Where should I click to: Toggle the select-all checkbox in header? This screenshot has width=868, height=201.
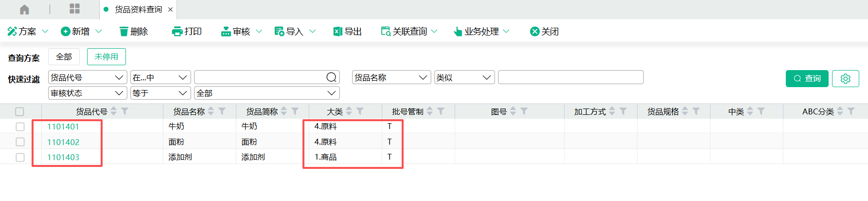pos(19,111)
